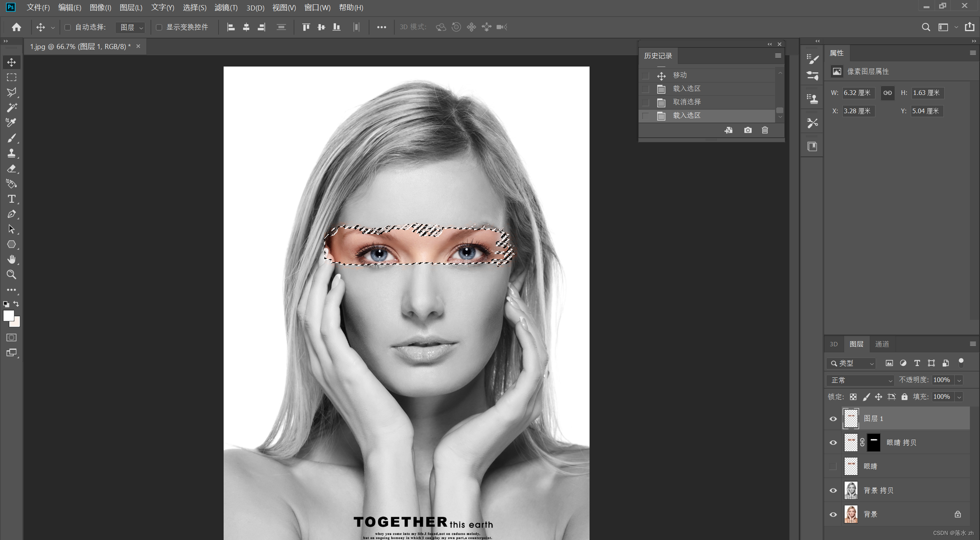
Task: Enable the 自动选择 checkbox
Action: (x=68, y=27)
